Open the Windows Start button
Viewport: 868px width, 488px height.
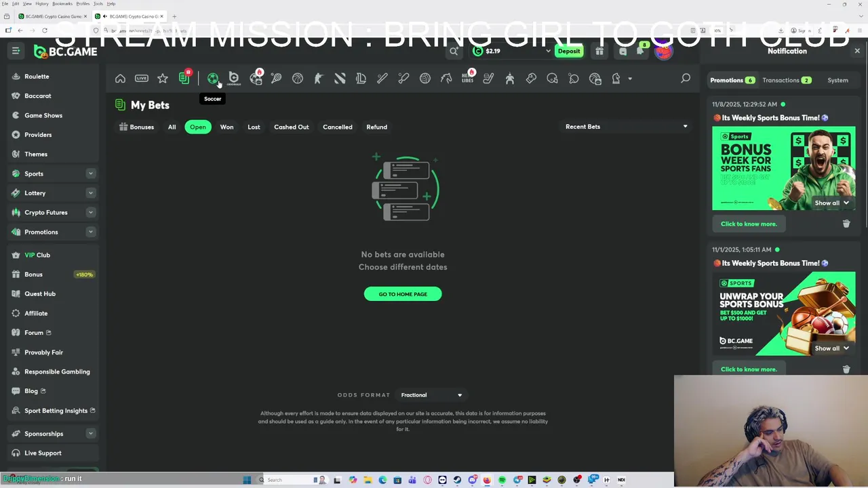click(x=247, y=480)
